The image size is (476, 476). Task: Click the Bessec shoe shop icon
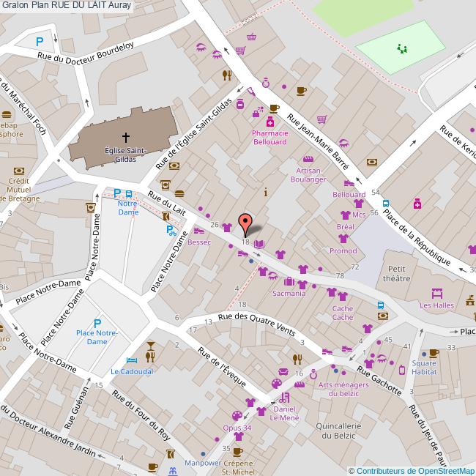pos(198,231)
